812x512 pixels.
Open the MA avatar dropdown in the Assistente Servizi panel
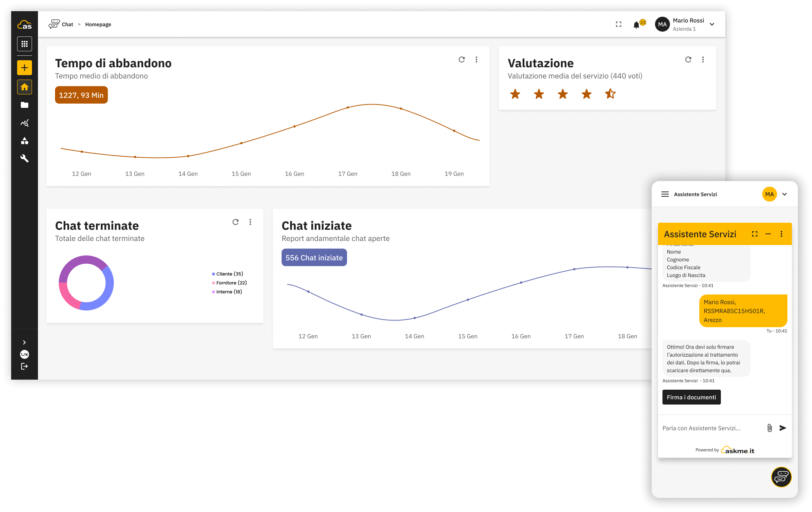(x=784, y=194)
